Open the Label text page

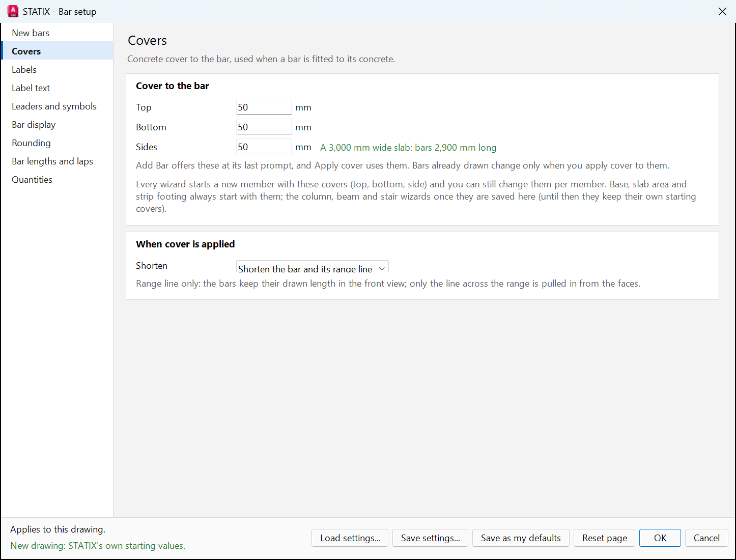pos(57,88)
